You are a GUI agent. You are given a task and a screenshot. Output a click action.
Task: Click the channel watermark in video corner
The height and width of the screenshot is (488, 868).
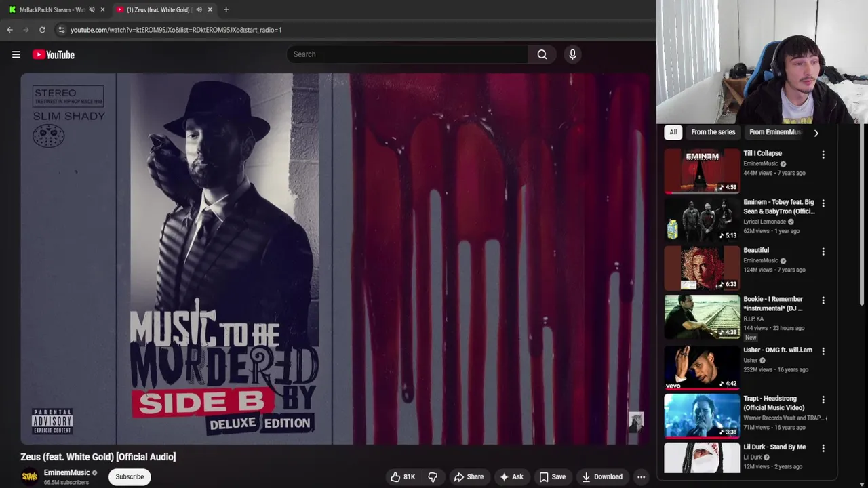pyautogui.click(x=635, y=422)
